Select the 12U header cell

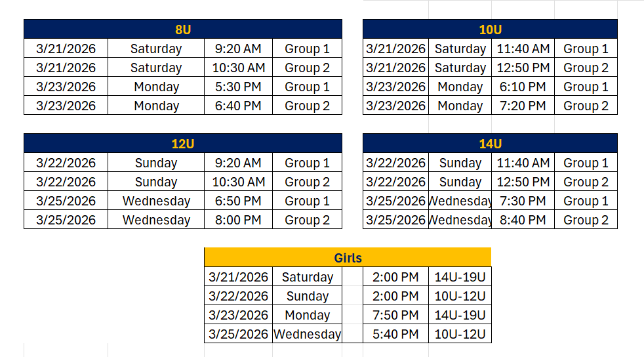point(183,144)
